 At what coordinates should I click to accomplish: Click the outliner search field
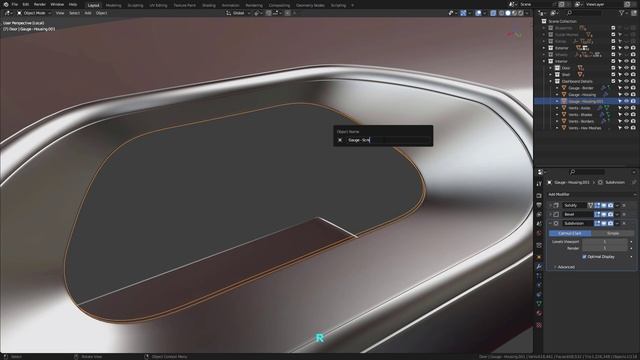point(585,13)
